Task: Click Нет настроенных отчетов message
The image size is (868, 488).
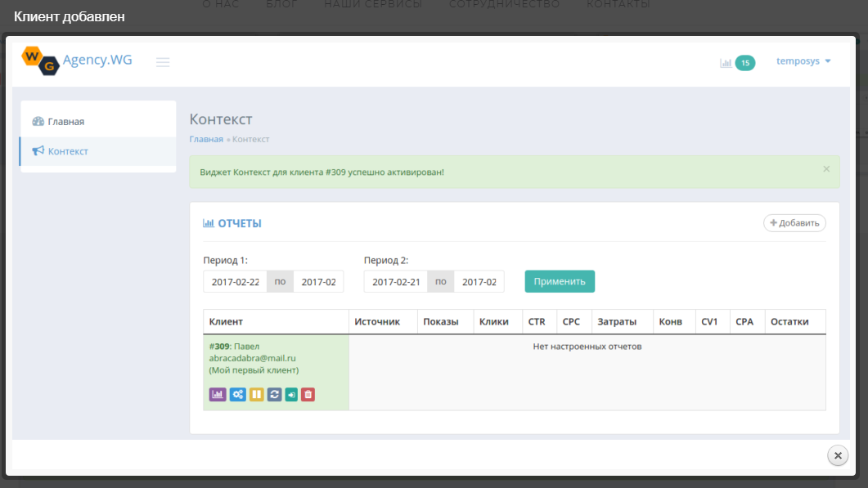Action: pyautogui.click(x=587, y=347)
